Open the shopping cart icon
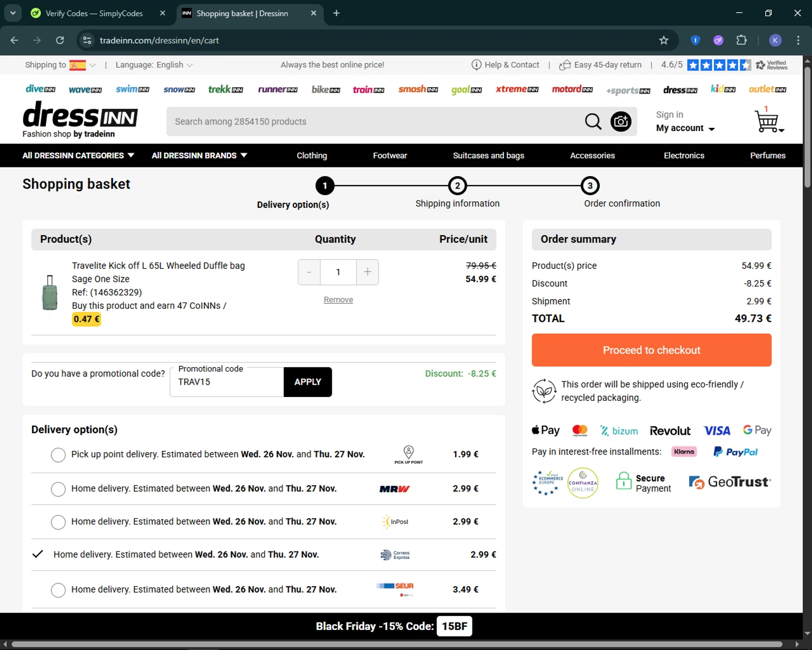812x650 pixels. click(x=769, y=121)
